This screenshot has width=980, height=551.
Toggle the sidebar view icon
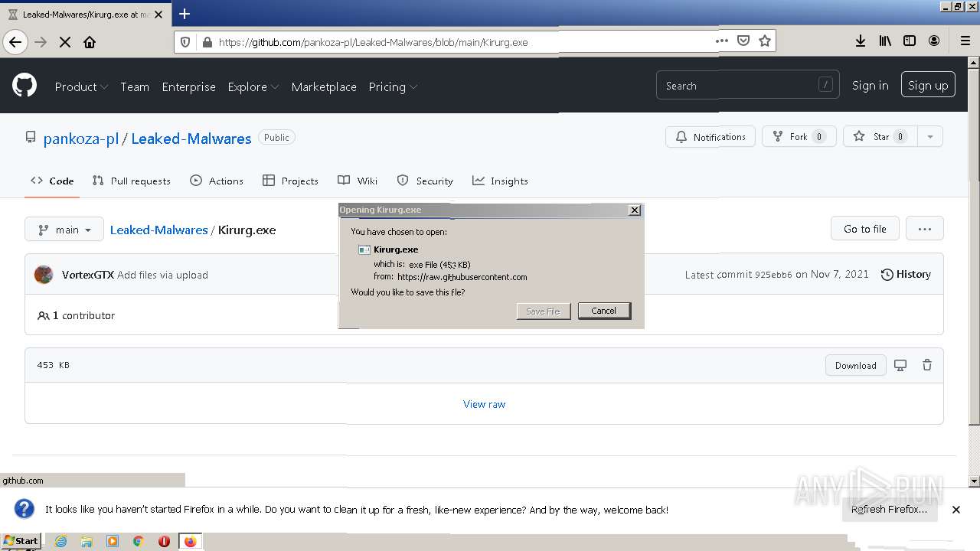pyautogui.click(x=910, y=41)
